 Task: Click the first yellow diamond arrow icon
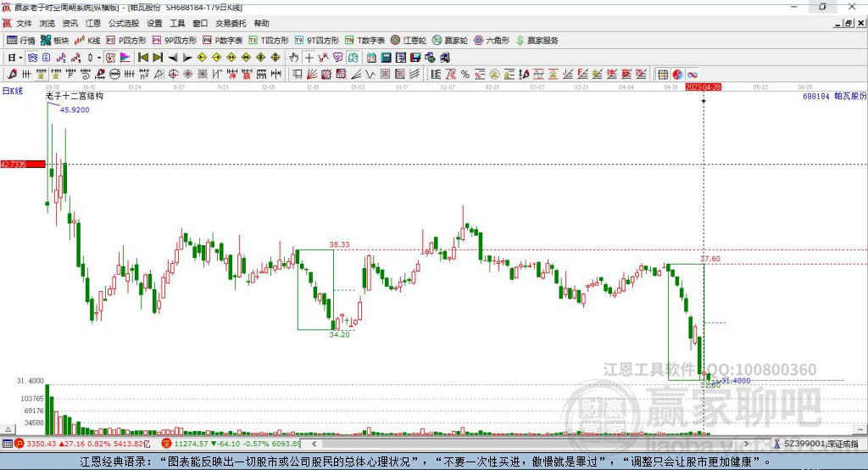click(202, 58)
